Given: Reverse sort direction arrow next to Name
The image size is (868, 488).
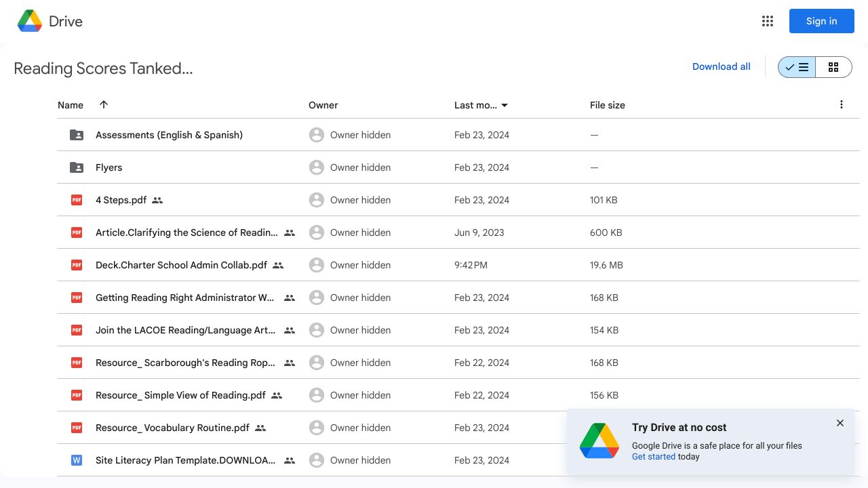Looking at the screenshot, I should 104,104.
